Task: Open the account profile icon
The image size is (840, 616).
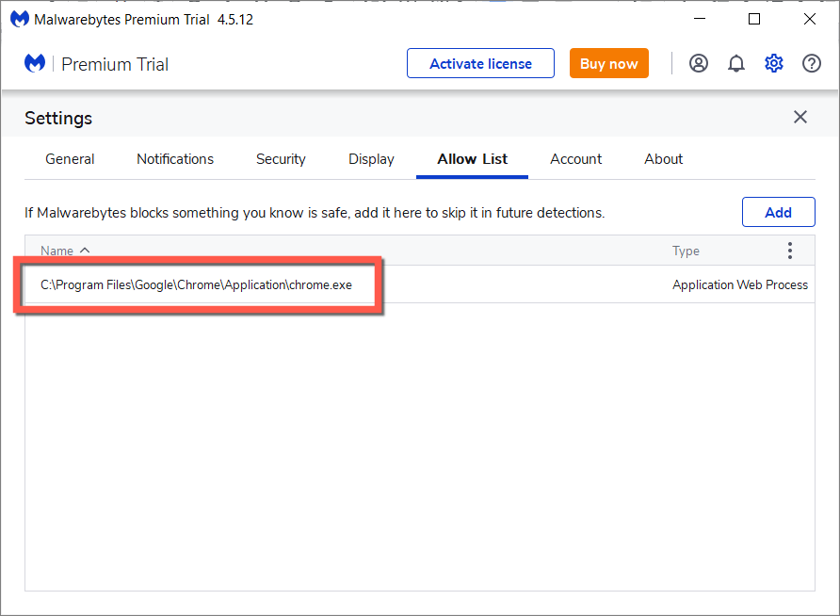Action: click(698, 64)
